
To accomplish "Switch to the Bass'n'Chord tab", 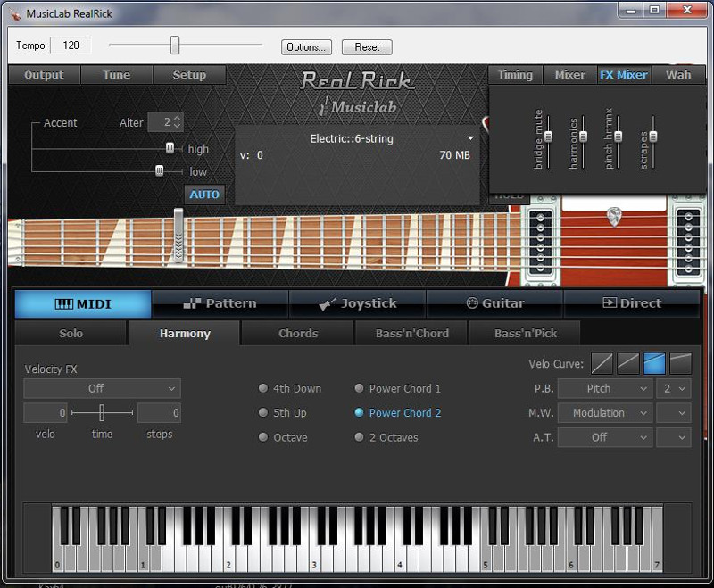I will [x=412, y=333].
